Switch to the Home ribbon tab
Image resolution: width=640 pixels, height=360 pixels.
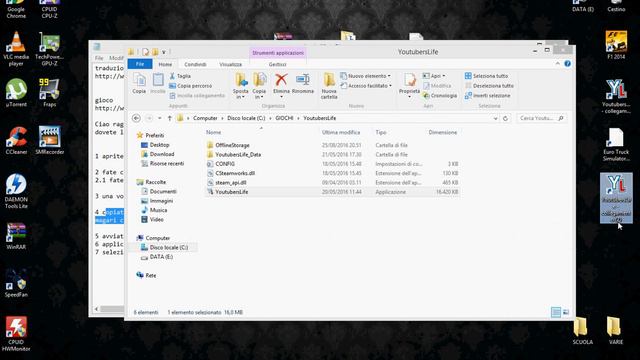point(165,64)
